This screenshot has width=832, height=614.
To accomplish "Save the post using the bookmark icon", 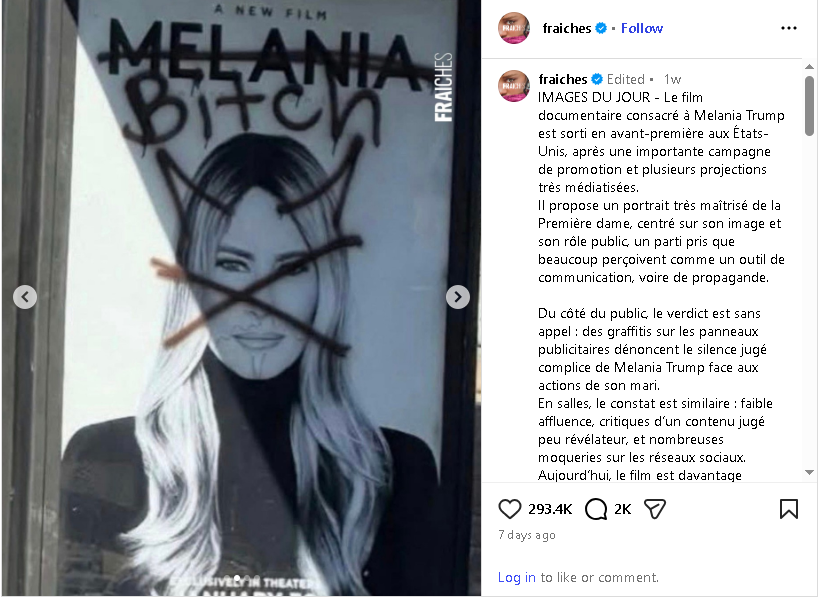I will point(791,509).
